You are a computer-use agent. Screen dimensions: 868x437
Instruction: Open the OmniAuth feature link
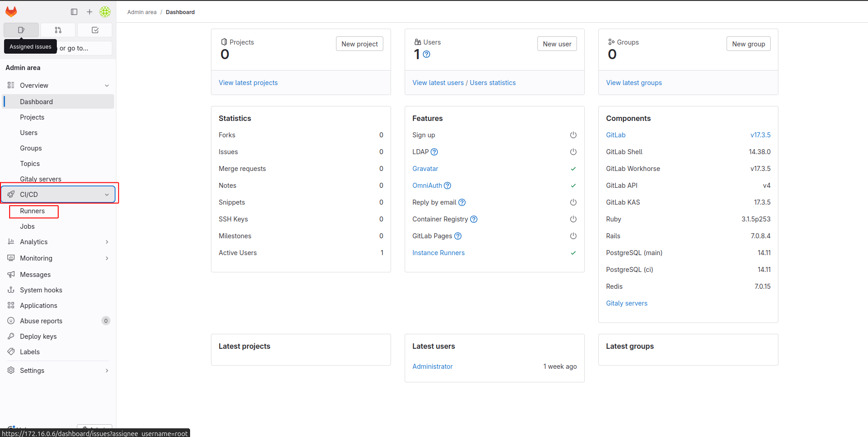pyautogui.click(x=427, y=186)
